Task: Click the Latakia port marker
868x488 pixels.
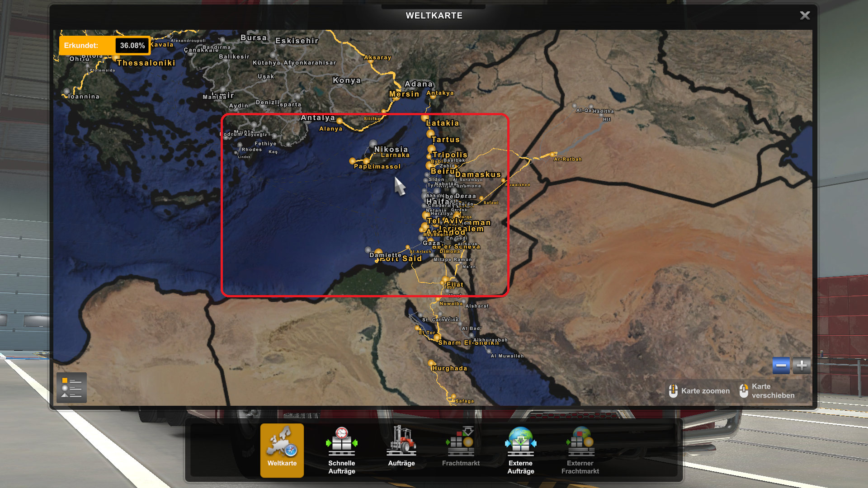Action: point(425,118)
